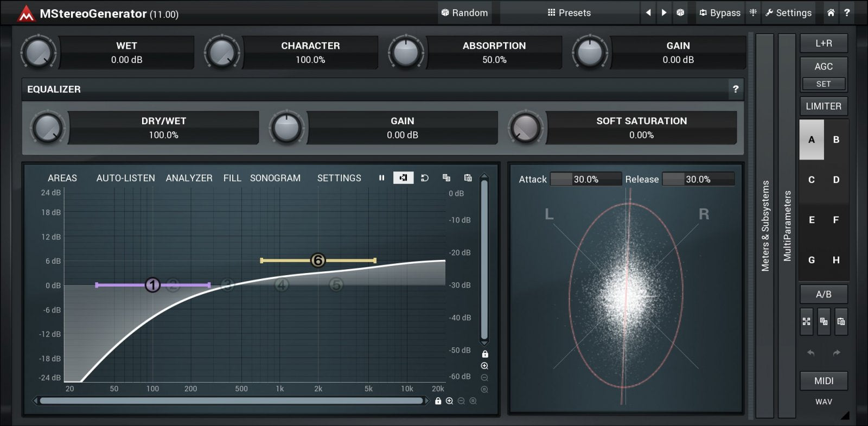Zoom in vertically on equalizer graph
868x426 pixels.
click(484, 366)
